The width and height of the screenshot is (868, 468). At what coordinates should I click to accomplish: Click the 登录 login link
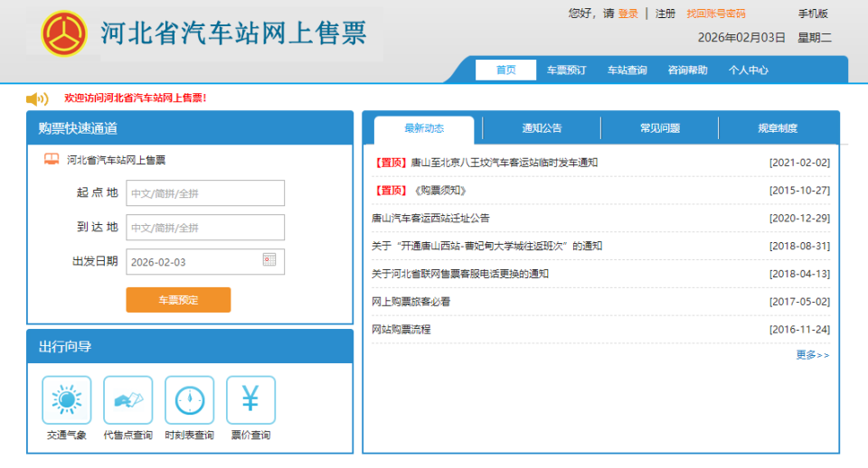coord(628,14)
